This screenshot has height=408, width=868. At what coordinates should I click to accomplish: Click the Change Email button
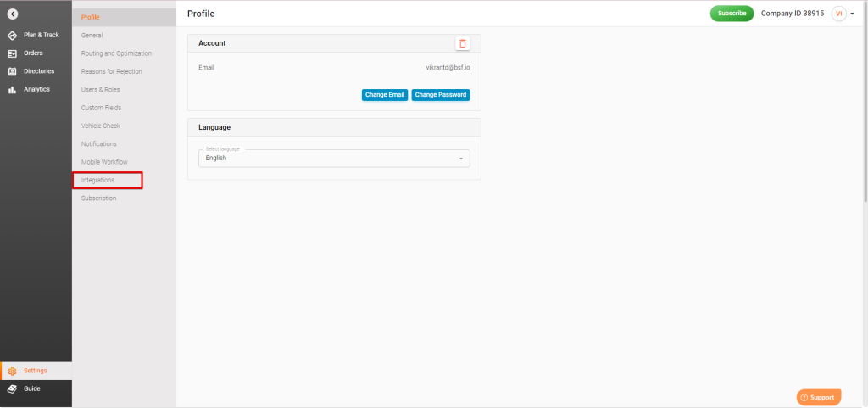click(x=385, y=95)
